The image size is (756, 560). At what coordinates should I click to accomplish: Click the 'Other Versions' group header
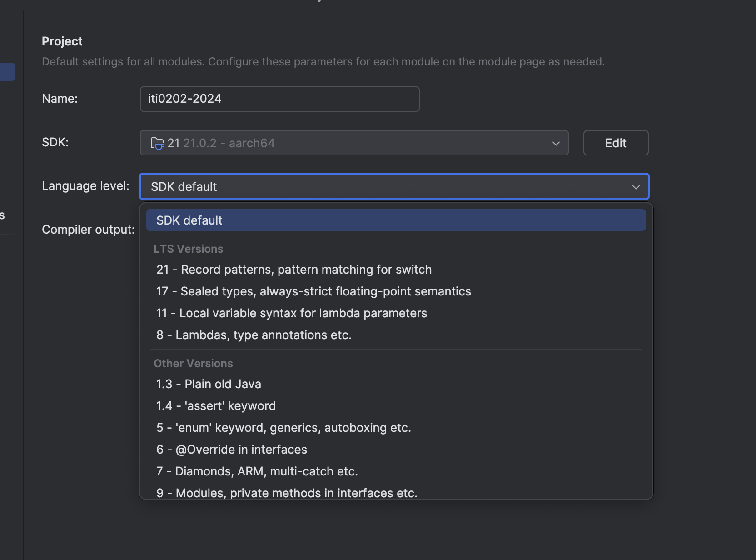coord(193,364)
